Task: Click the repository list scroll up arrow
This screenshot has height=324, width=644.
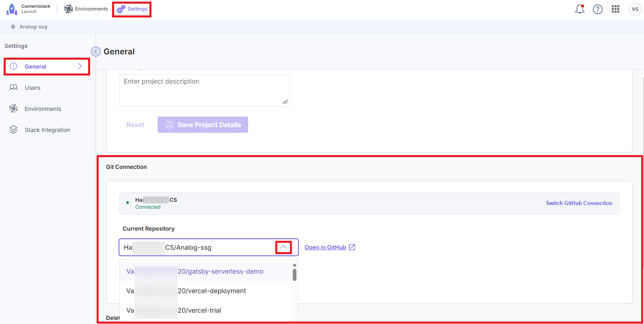Action: coord(294,265)
